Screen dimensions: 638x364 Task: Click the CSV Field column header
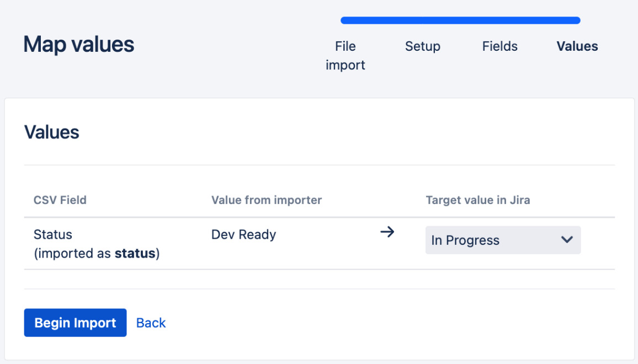tap(60, 200)
